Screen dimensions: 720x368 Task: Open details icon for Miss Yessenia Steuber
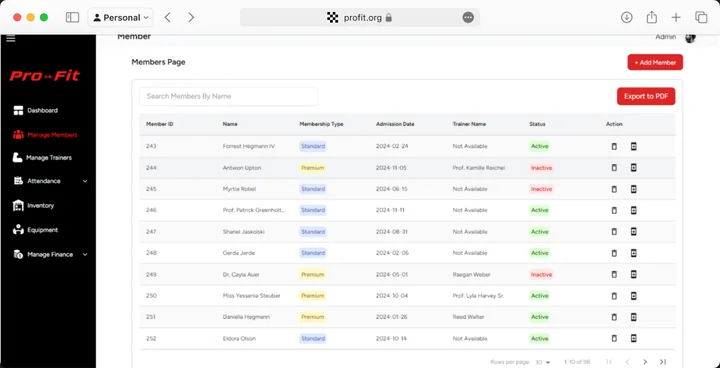click(634, 296)
